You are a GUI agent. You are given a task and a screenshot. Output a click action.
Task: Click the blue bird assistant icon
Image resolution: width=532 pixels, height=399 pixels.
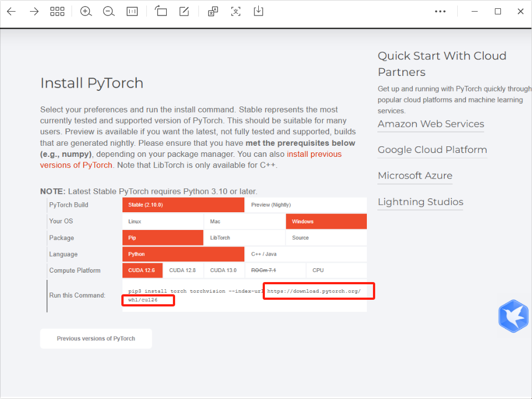coord(513,316)
